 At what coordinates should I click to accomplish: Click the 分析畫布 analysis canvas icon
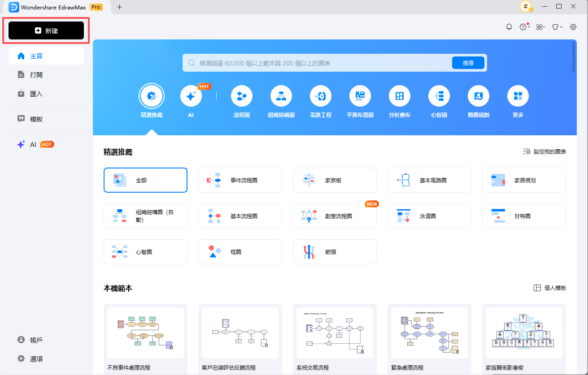[400, 95]
